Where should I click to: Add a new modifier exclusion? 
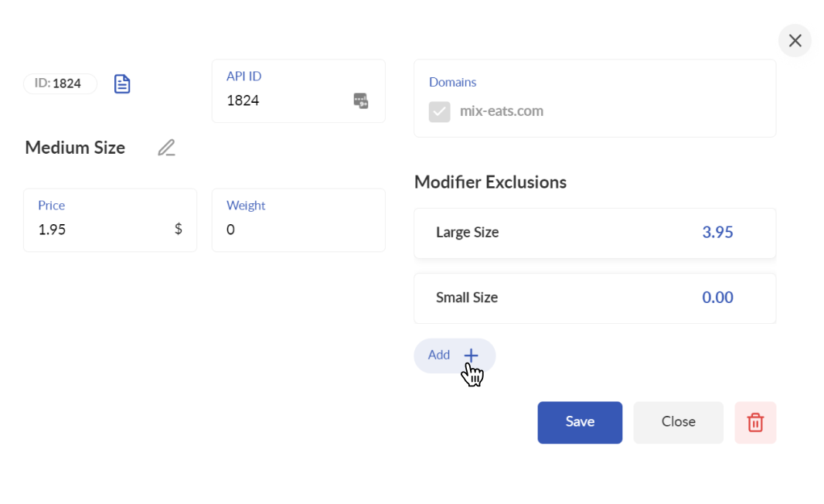point(455,356)
